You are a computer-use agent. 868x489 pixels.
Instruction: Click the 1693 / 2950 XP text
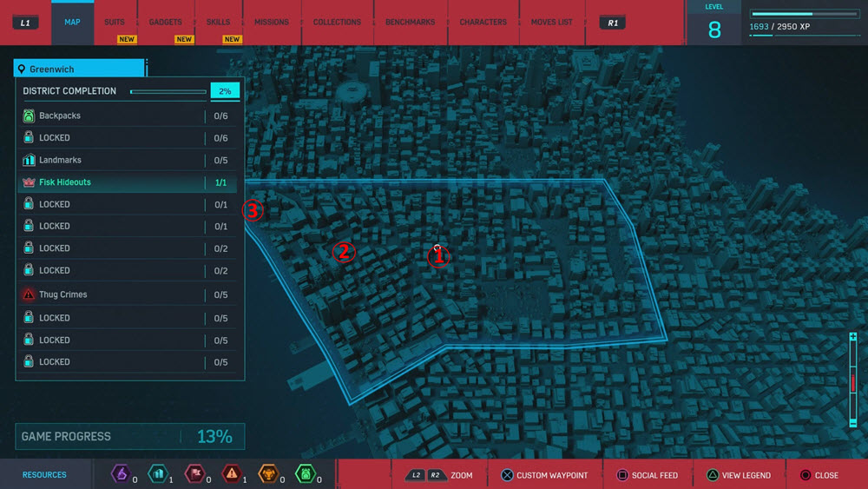click(779, 27)
